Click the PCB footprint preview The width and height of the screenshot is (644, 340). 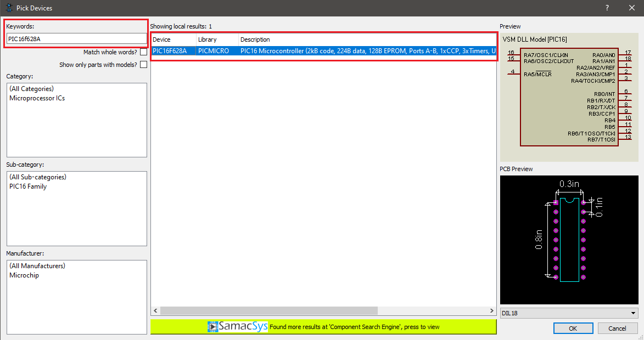pyautogui.click(x=569, y=240)
